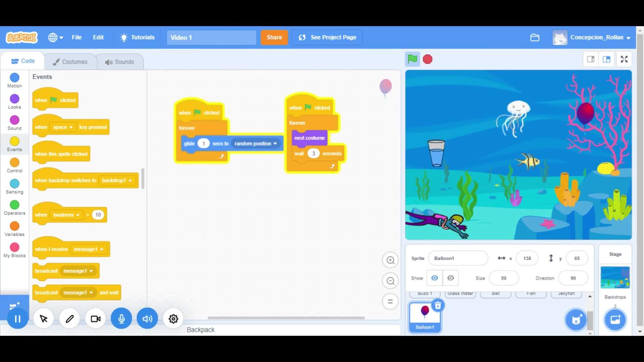Select the Looks purple category circle
The image size is (644, 362).
pos(14,99)
